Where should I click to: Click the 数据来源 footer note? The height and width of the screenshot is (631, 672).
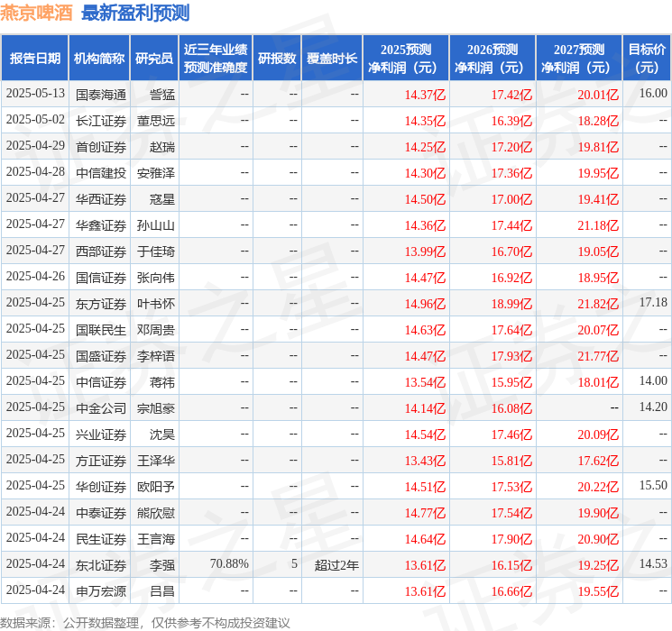click(145, 622)
